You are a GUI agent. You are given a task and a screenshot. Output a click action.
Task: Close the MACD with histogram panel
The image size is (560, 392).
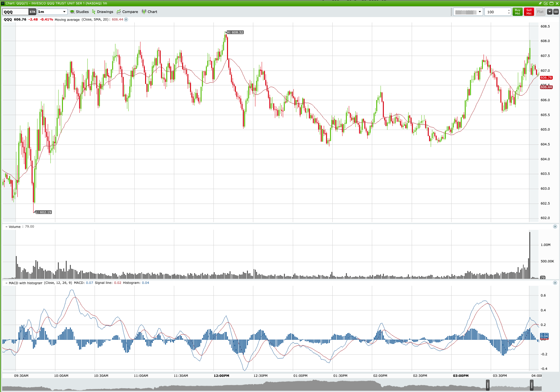pos(555,283)
